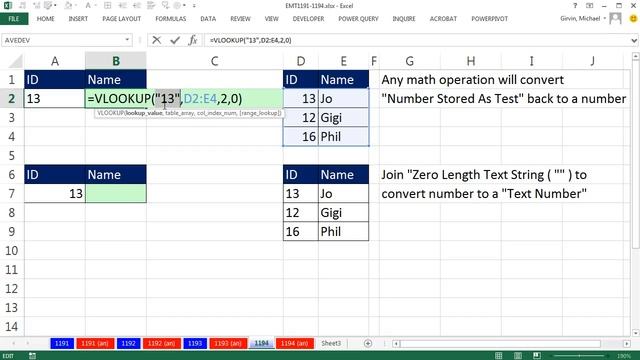Open the POWERPIVOT ribbon tab
This screenshot has height=360, width=640.
[489, 19]
